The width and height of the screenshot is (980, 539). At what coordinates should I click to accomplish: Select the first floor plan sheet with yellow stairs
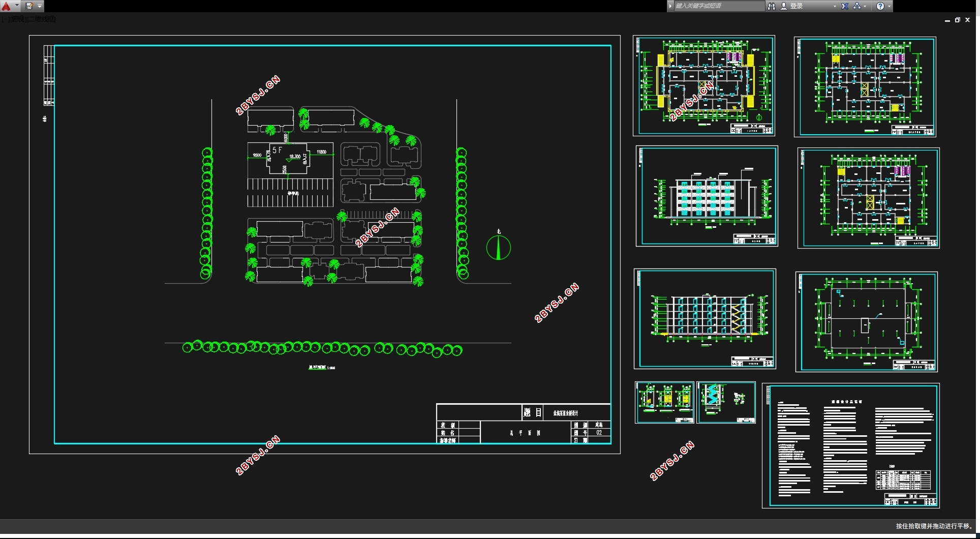(704, 85)
